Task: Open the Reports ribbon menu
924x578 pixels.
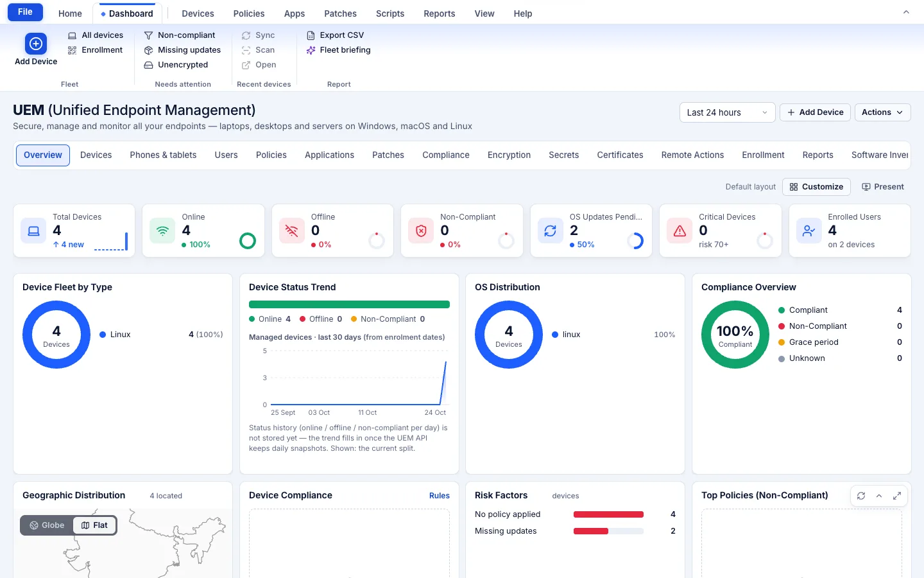Action: pos(440,13)
